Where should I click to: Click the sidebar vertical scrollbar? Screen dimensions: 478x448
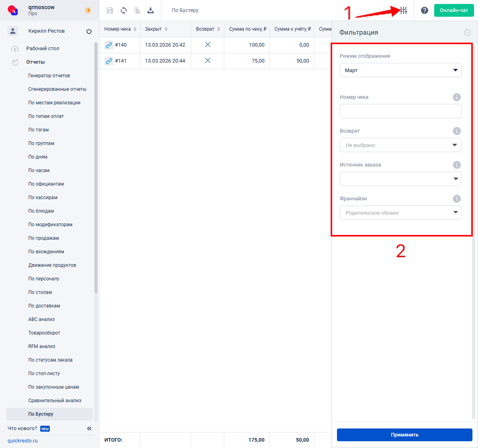(96, 167)
